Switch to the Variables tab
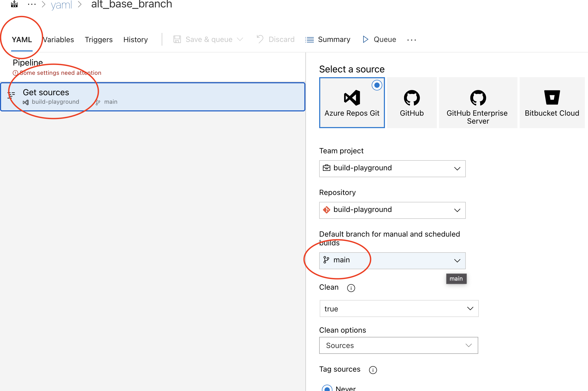Image resolution: width=588 pixels, height=391 pixels. 58,40
